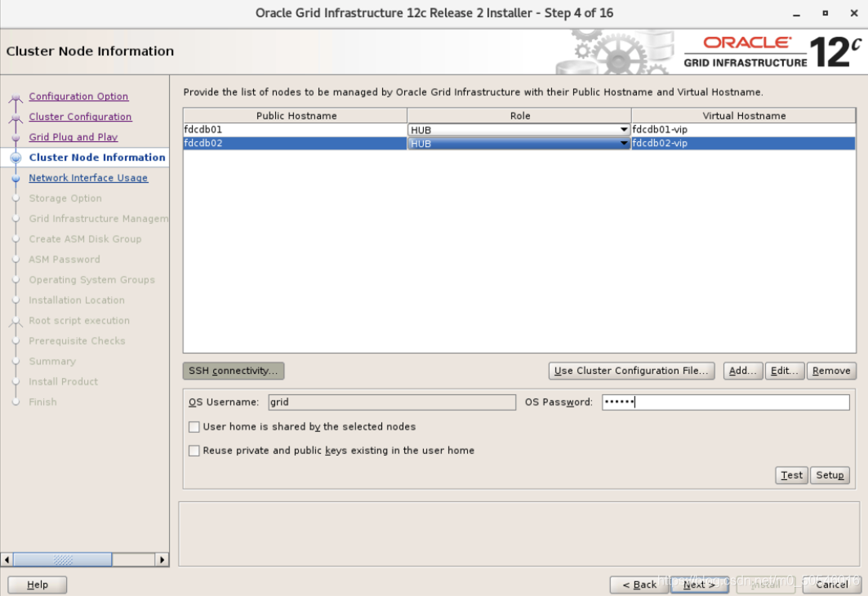
Task: Select Cluster Node Information step
Action: (97, 158)
